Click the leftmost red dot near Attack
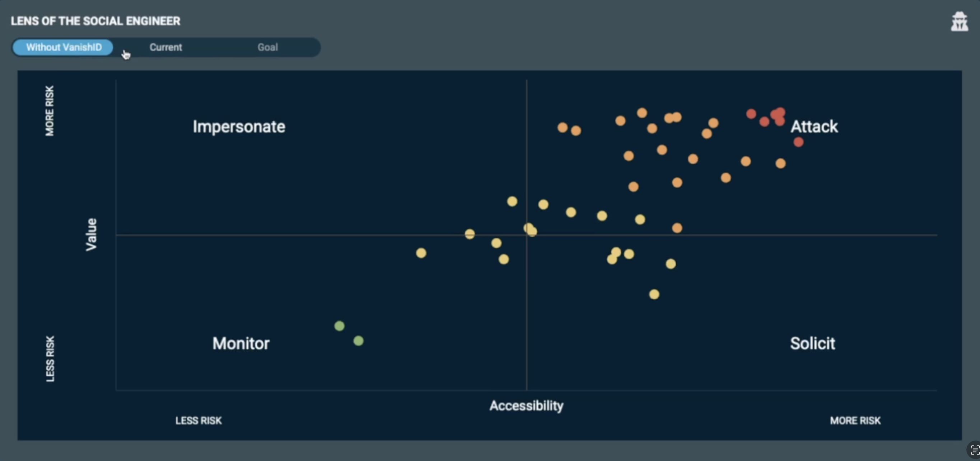Screen dimensions: 980x461 point(751,114)
